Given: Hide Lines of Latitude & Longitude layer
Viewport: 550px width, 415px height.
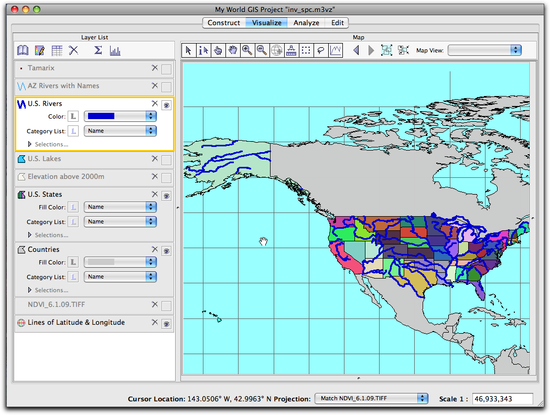Looking at the screenshot, I should pyautogui.click(x=166, y=324).
